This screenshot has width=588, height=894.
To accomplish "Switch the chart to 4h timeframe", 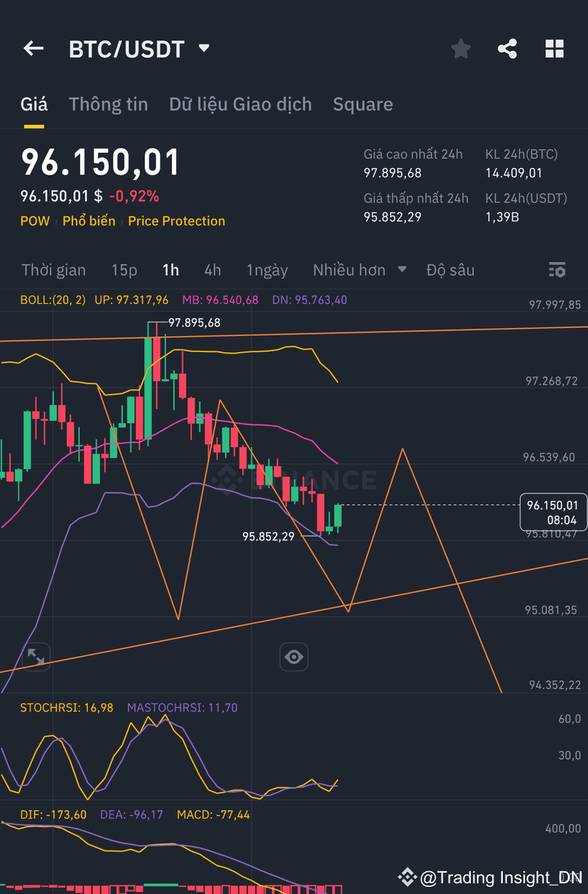I will coord(212,270).
